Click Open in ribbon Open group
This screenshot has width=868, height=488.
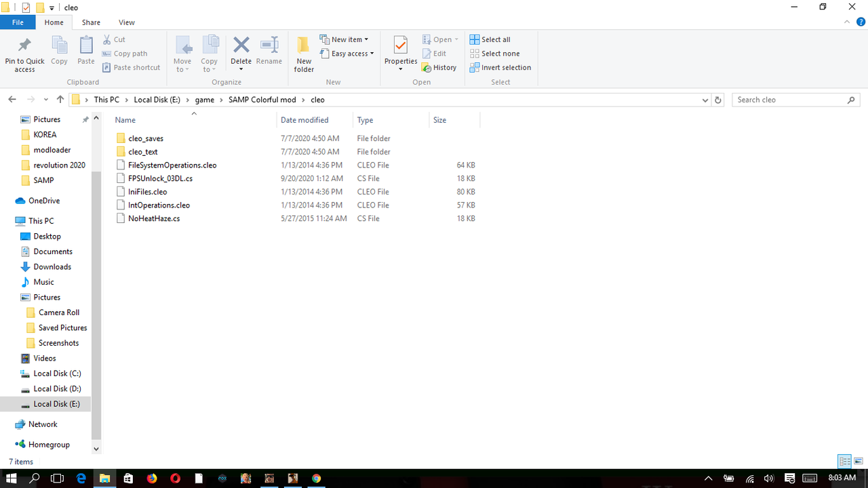[440, 39]
